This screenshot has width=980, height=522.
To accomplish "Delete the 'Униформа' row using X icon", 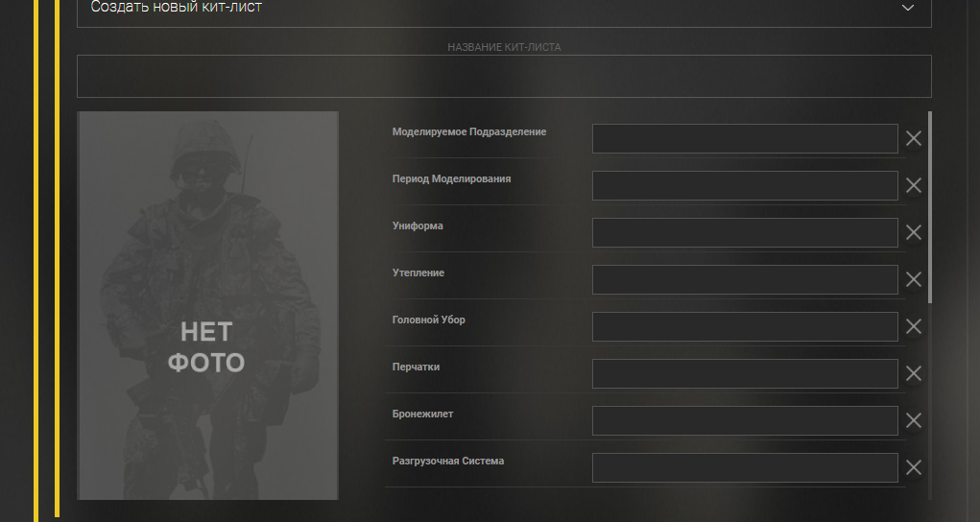I will tap(913, 232).
